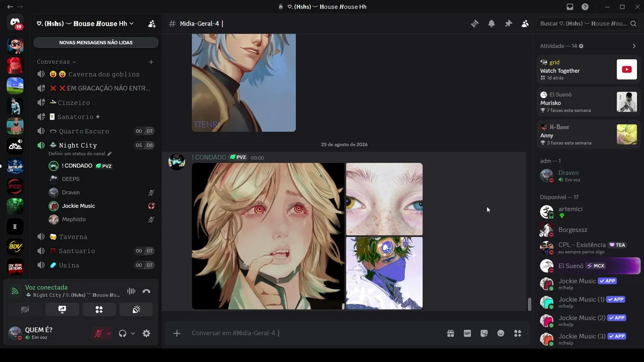Select the PCD server icon
The width and height of the screenshot is (644, 362).
[x=15, y=187]
